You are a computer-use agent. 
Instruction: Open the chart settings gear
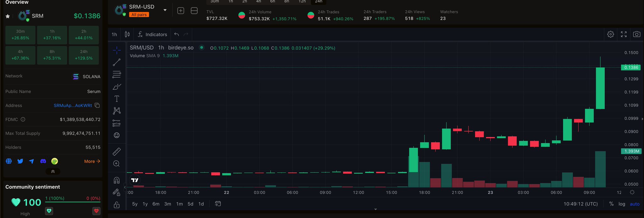[611, 34]
